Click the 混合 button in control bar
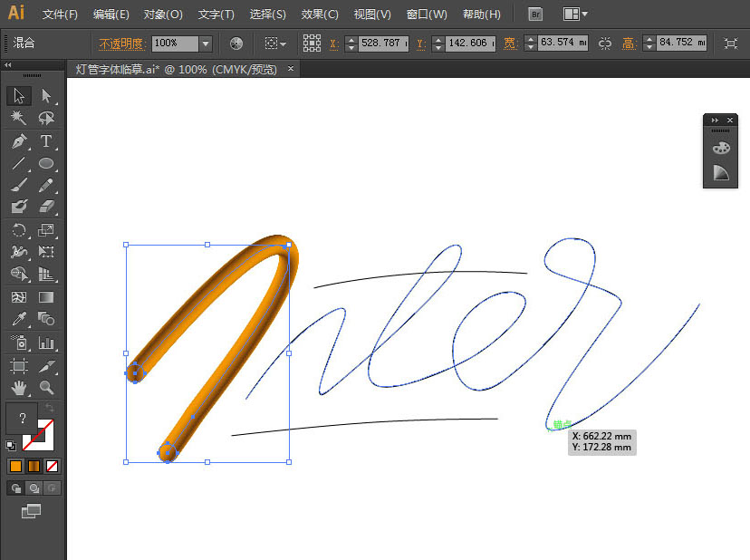Viewport: 750px width, 560px height. (x=22, y=43)
